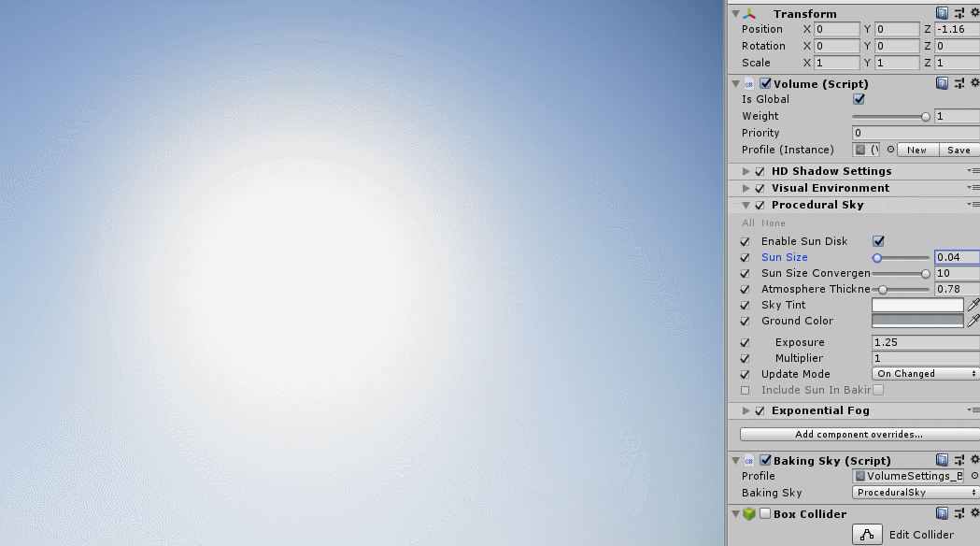980x546 pixels.
Task: Open the Baking Sky script help reference
Action: (942, 459)
